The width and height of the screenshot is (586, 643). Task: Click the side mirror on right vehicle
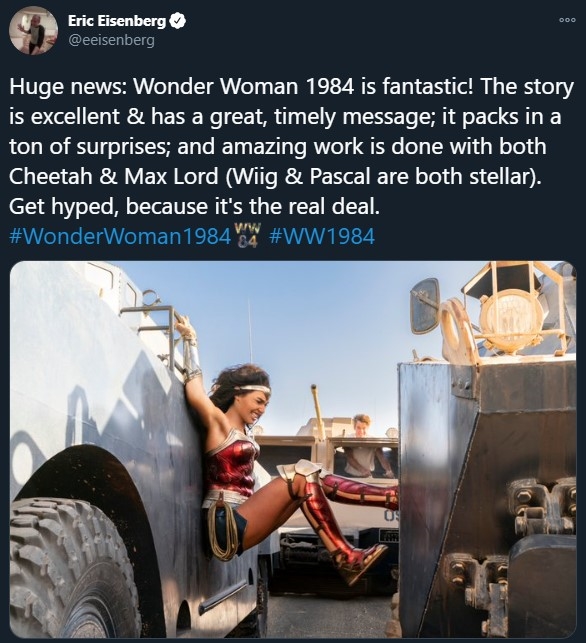click(425, 306)
